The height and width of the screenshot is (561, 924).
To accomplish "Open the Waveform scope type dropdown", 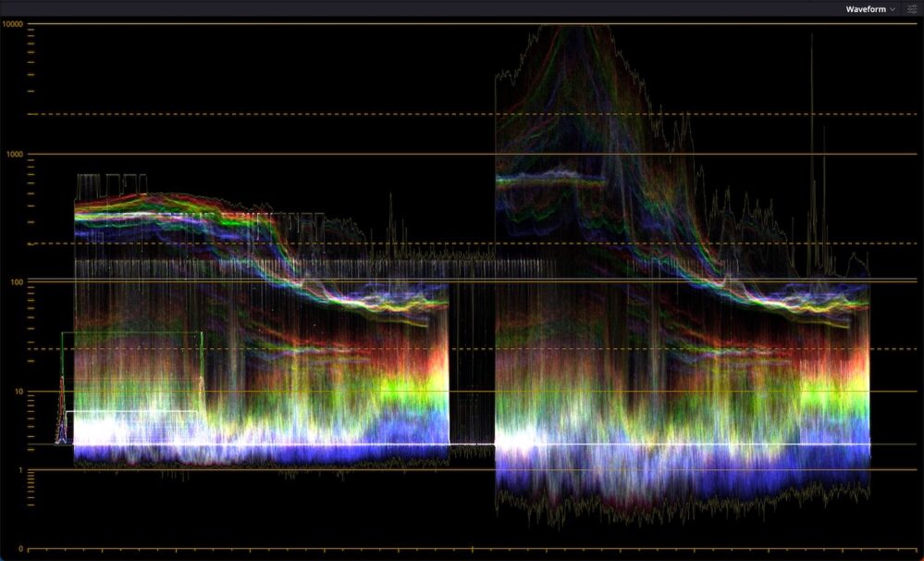I will tap(870, 9).
